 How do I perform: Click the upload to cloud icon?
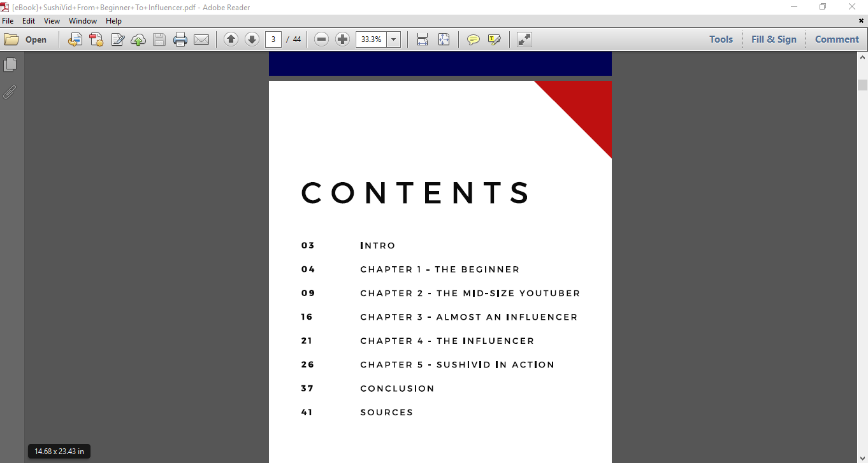click(x=138, y=39)
